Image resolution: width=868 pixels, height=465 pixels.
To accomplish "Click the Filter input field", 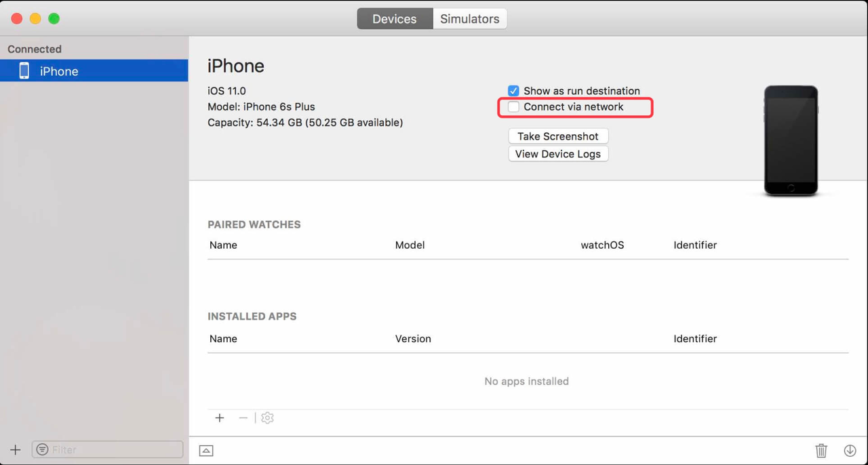I will tap(107, 449).
